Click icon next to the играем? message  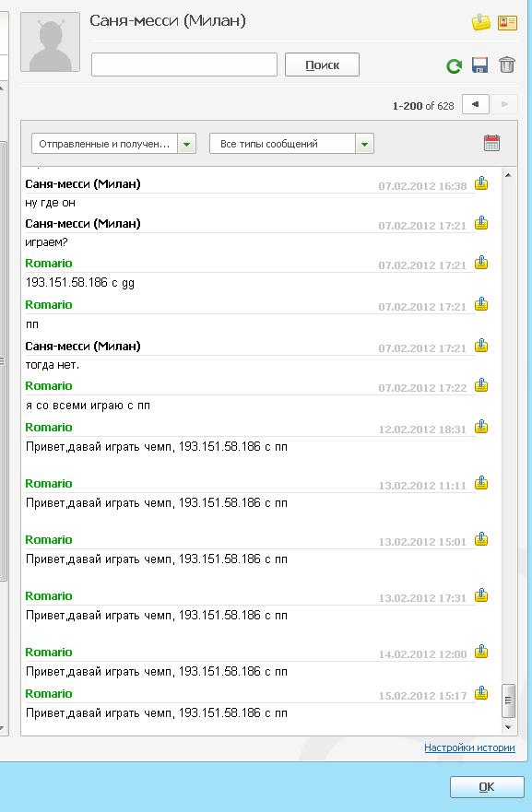click(481, 223)
